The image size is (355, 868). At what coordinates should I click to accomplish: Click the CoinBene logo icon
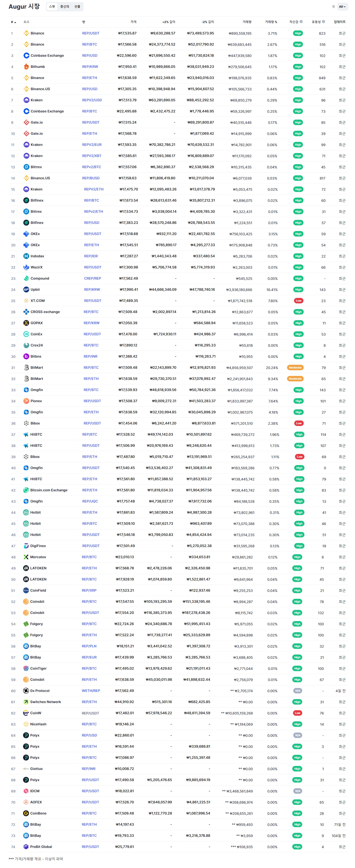[x=26, y=813]
